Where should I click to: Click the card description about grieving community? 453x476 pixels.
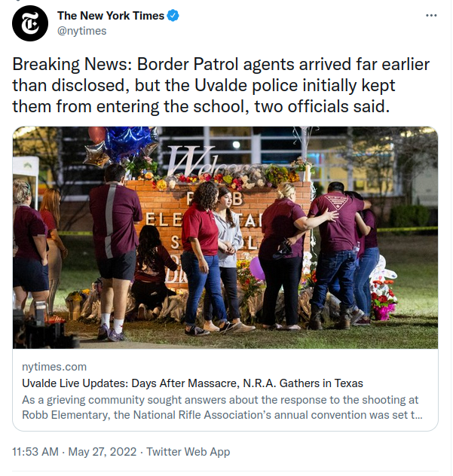[x=222, y=407]
